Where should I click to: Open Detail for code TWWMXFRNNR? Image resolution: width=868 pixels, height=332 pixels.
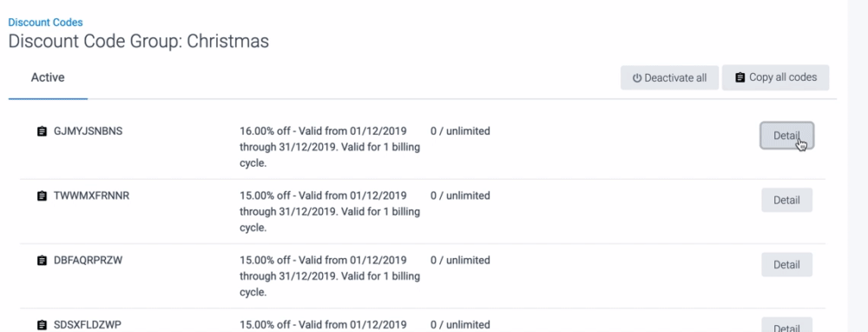click(786, 200)
